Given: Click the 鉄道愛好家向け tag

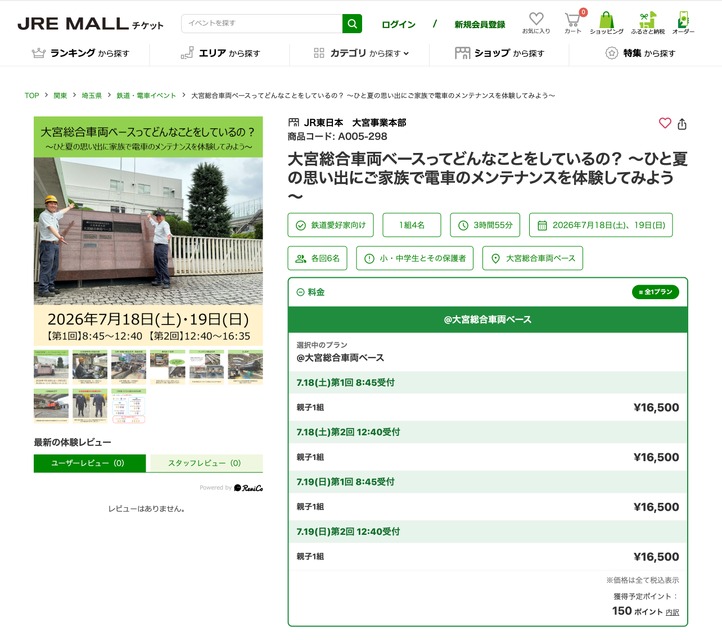Looking at the screenshot, I should pyautogui.click(x=331, y=225).
